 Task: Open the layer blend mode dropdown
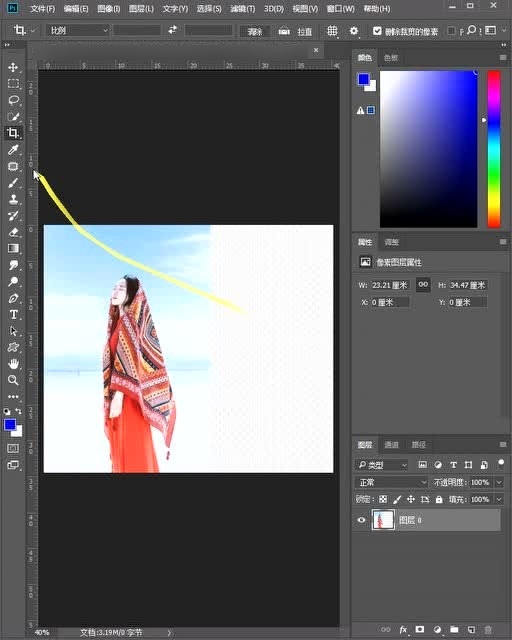pyautogui.click(x=391, y=482)
